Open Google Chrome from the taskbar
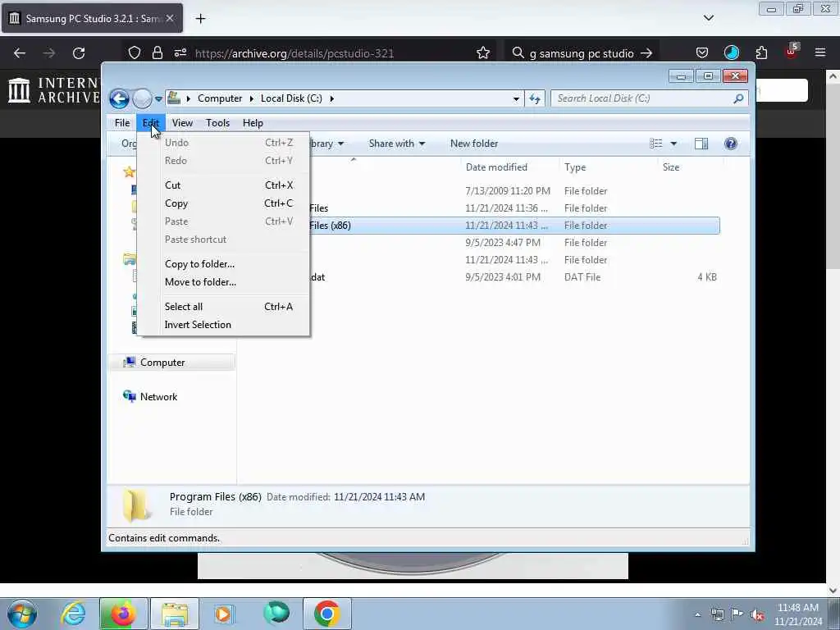This screenshot has width=840, height=630. click(x=326, y=614)
